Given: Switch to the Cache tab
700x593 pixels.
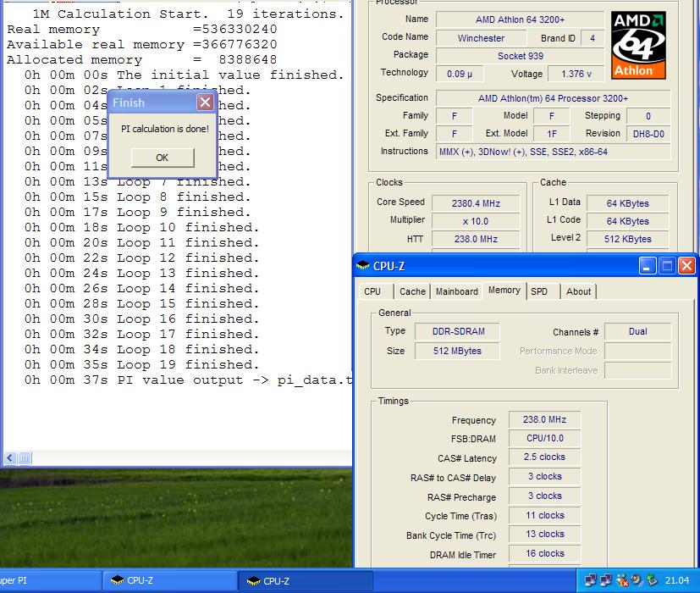Looking at the screenshot, I should [412, 291].
